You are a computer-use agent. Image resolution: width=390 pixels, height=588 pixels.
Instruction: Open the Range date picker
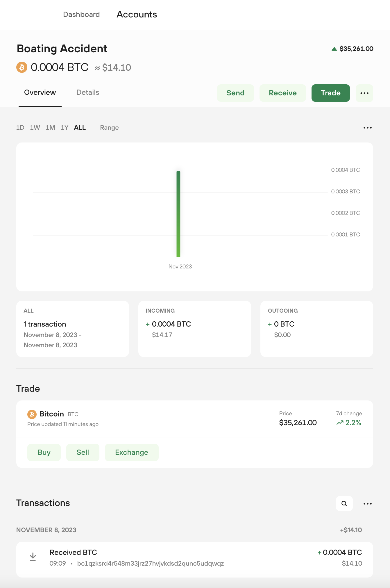click(x=109, y=128)
